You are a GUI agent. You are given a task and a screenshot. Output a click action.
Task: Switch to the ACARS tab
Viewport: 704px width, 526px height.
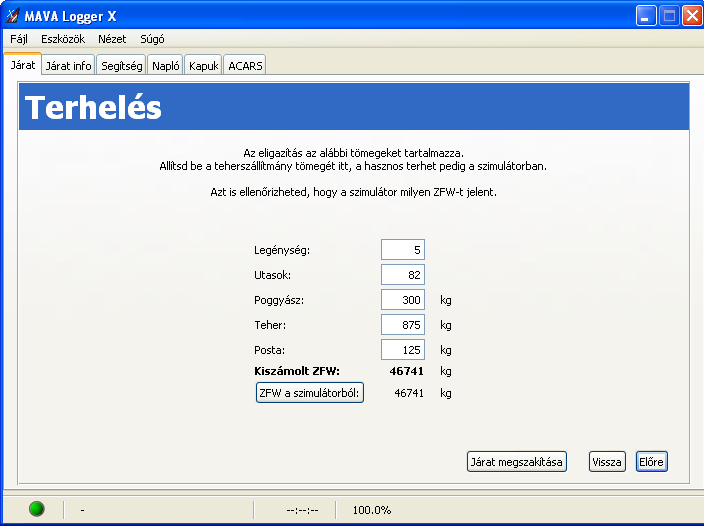pyautogui.click(x=245, y=66)
